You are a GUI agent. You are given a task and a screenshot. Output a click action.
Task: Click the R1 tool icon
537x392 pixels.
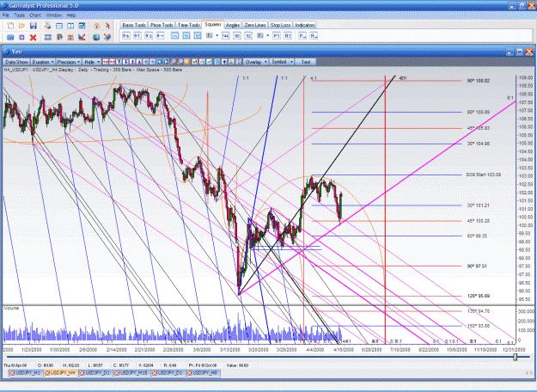coord(288,35)
